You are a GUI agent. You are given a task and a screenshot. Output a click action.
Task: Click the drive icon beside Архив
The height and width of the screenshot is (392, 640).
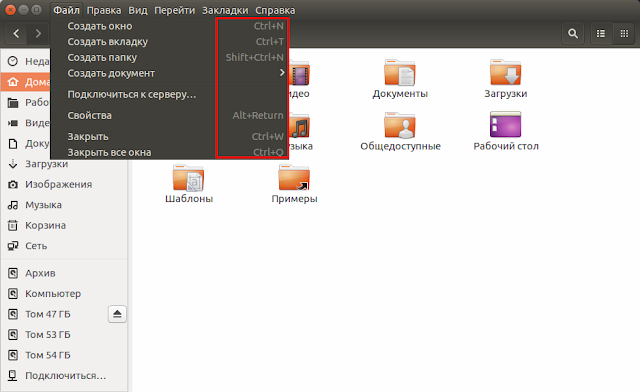[x=13, y=273]
